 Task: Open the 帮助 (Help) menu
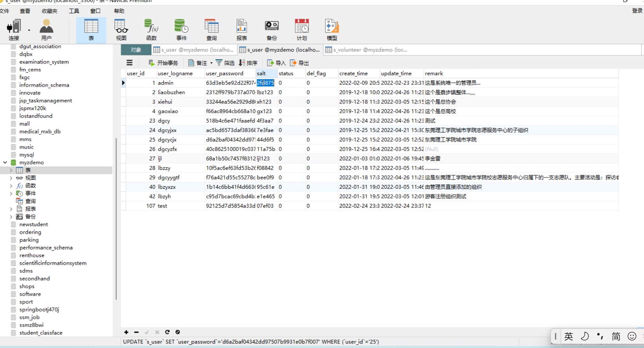[x=119, y=11]
